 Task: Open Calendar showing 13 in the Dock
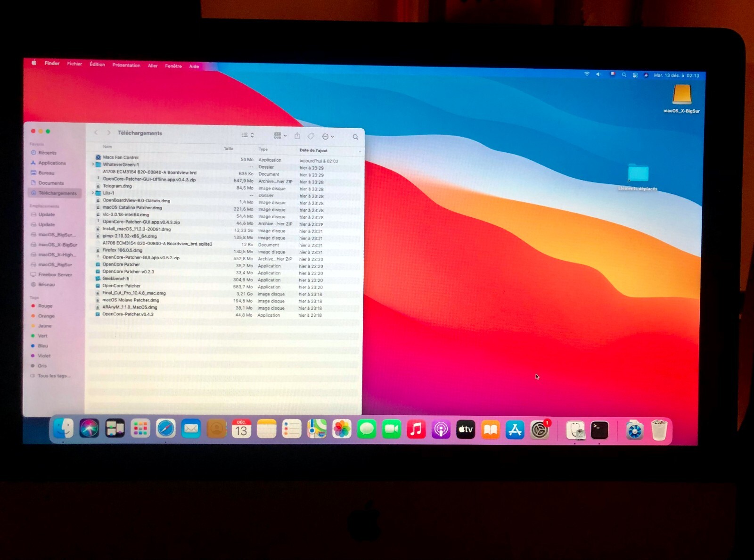pyautogui.click(x=241, y=429)
